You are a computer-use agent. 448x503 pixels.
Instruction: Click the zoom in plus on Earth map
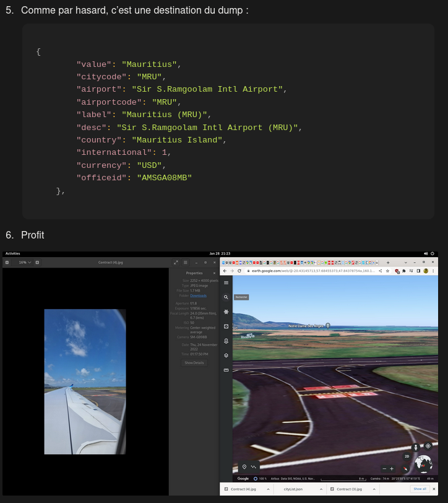point(392,468)
